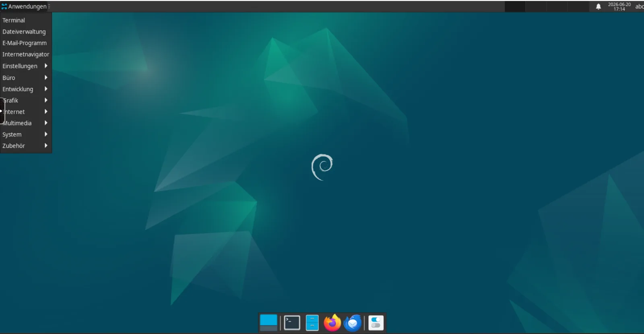644x334 pixels.
Task: Launch the terminal emulator from the dock
Action: 292,323
